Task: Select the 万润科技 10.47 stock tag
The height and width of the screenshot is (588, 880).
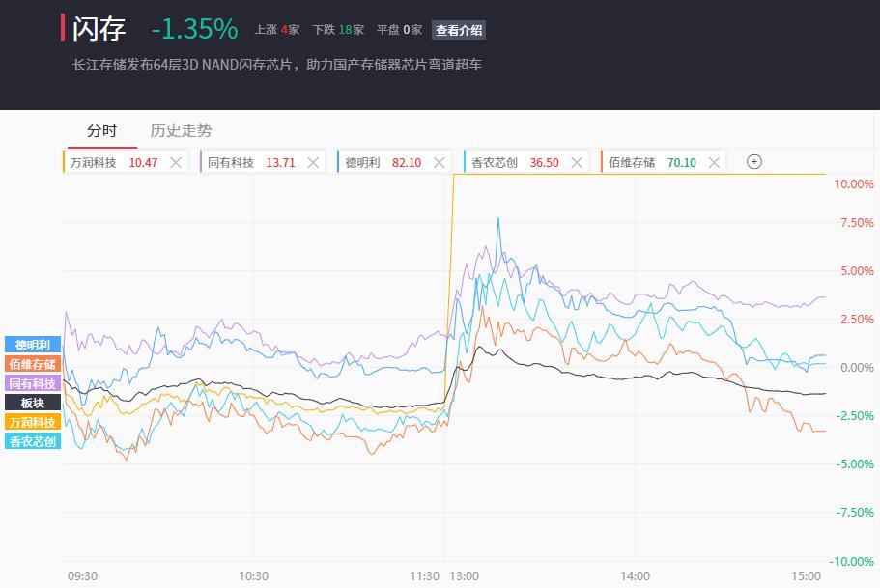Action: 113,162
